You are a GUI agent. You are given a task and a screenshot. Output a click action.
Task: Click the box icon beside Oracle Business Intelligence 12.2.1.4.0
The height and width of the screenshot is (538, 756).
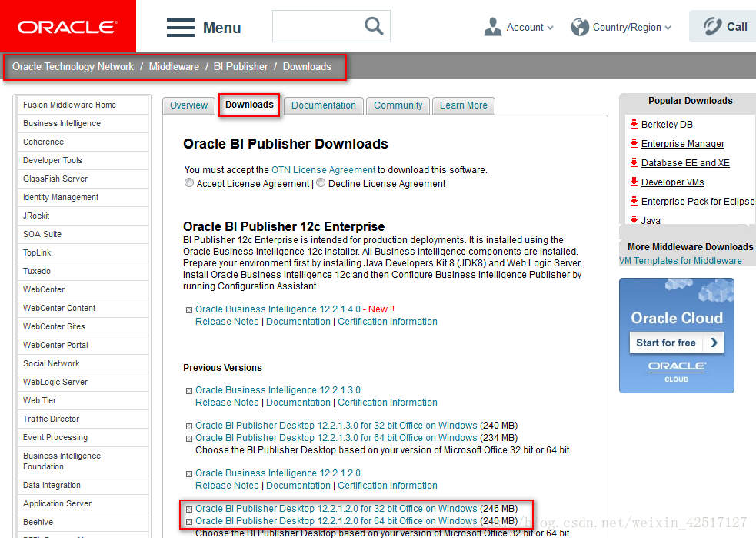coord(189,310)
